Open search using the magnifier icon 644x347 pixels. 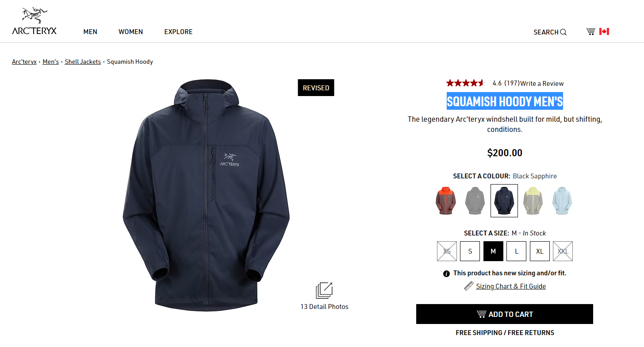[x=563, y=32]
